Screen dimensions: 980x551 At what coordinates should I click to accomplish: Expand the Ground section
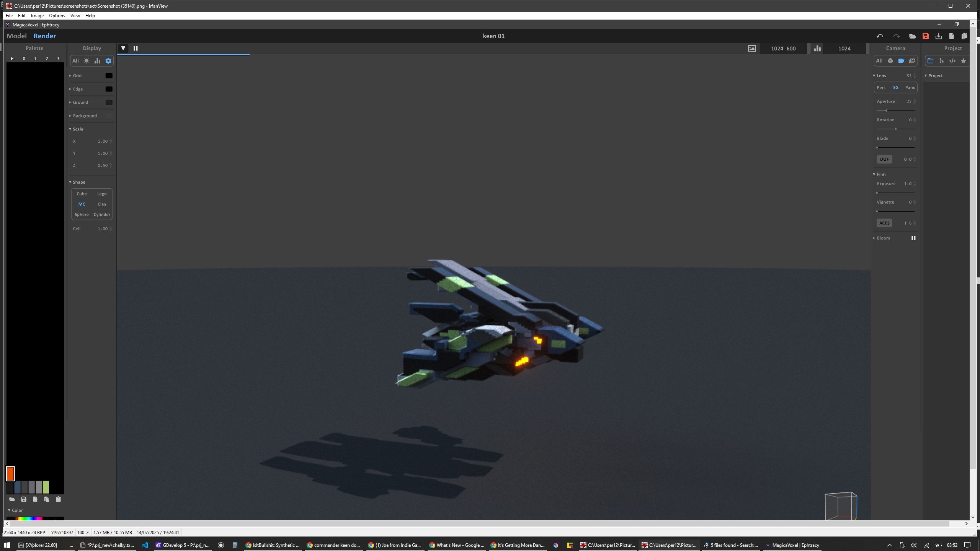click(x=78, y=103)
